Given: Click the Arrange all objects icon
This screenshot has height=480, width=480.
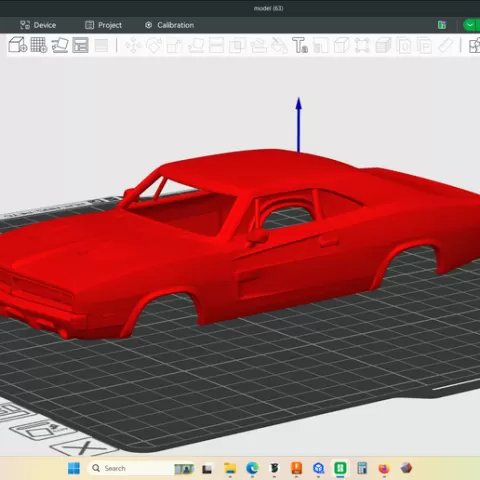Looking at the screenshot, I should pos(80,45).
